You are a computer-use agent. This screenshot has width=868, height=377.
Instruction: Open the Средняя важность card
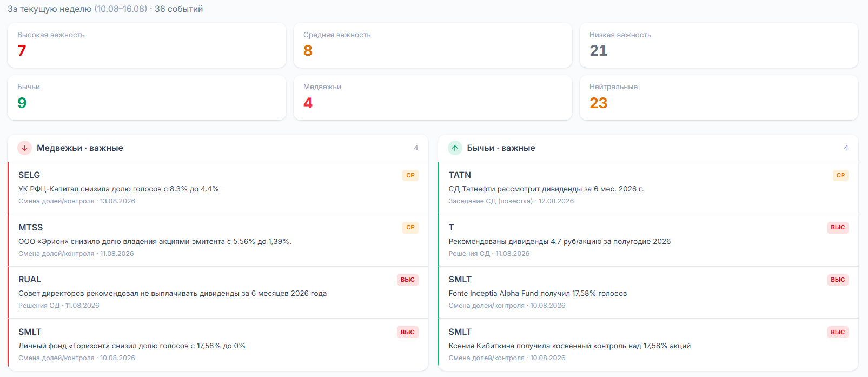point(433,45)
